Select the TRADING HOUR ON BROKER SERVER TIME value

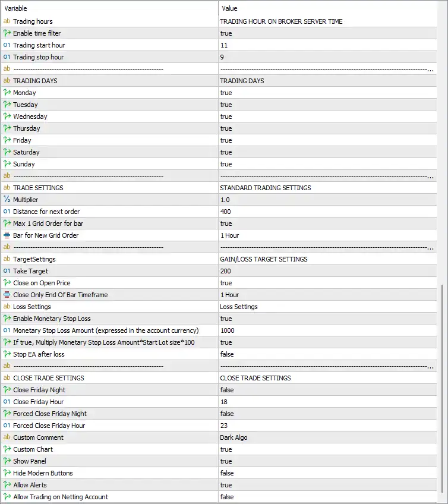pyautogui.click(x=281, y=21)
